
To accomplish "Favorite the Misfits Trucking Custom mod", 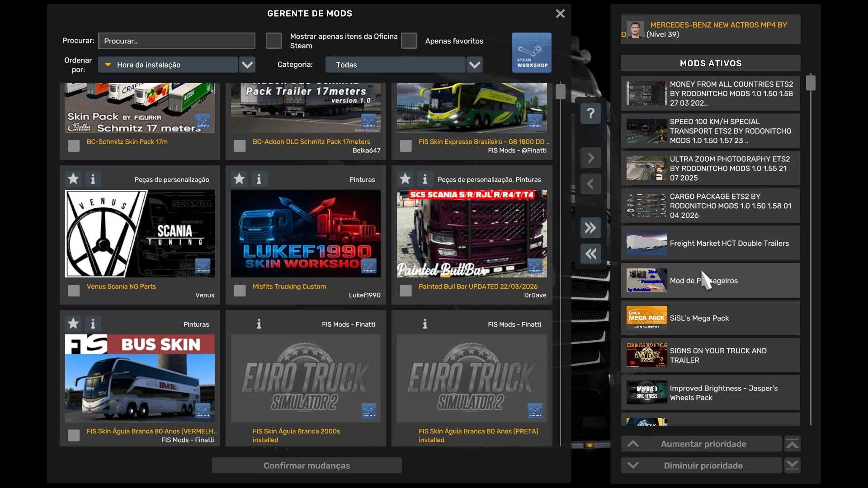I will 239,179.
